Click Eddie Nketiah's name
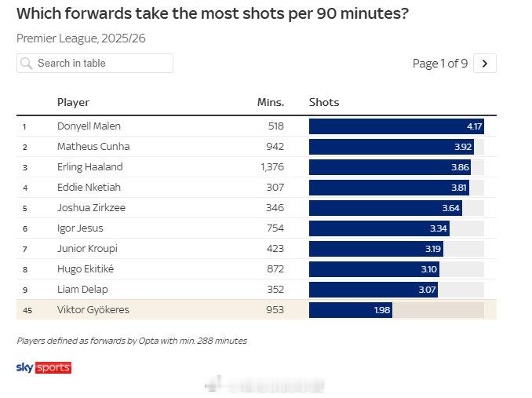The height and width of the screenshot is (398, 532). coord(89,188)
